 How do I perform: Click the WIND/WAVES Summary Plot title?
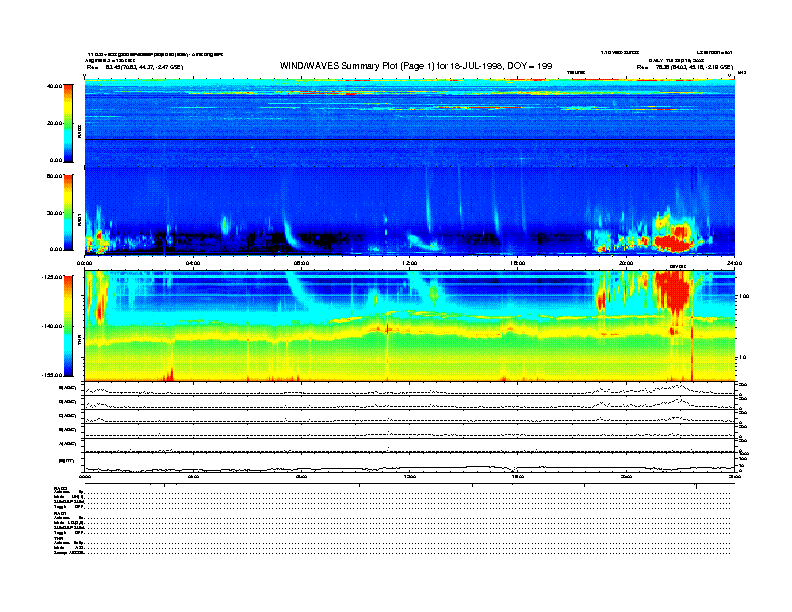coord(416,66)
